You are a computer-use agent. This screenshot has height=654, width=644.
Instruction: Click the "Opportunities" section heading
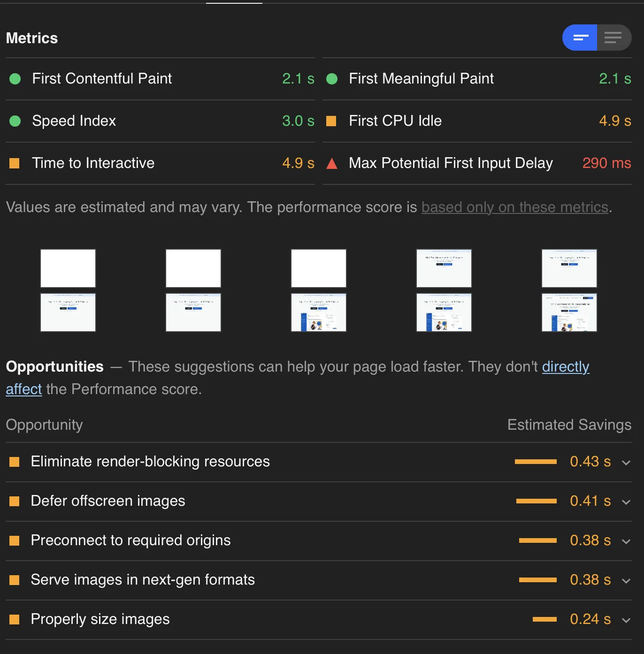[x=55, y=367]
